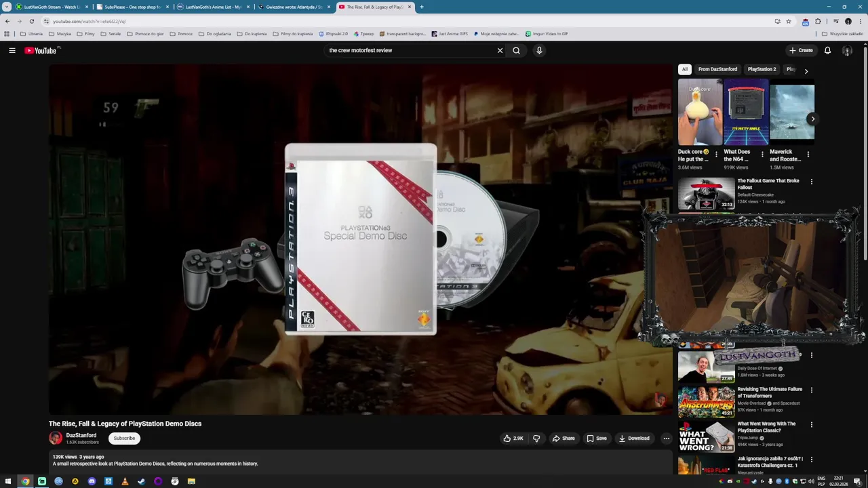Click the magnifier search button

coord(516,50)
